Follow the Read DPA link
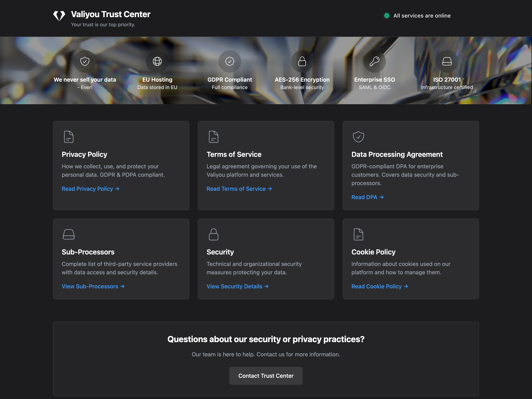 coord(367,197)
